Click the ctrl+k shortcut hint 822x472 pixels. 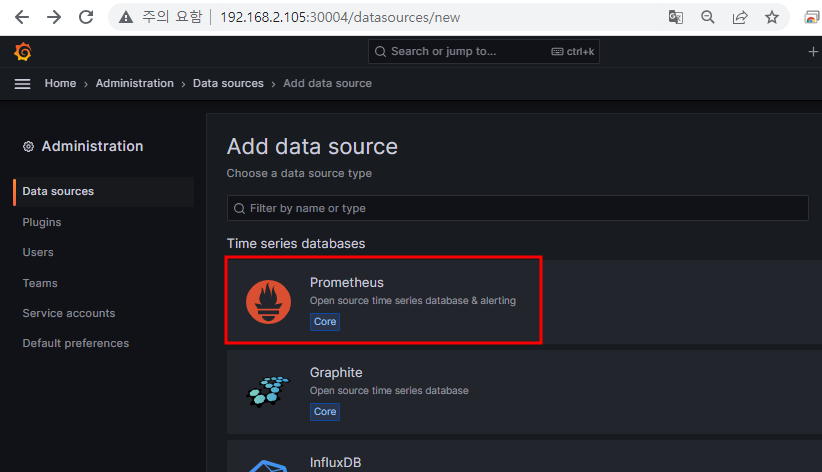click(x=573, y=51)
